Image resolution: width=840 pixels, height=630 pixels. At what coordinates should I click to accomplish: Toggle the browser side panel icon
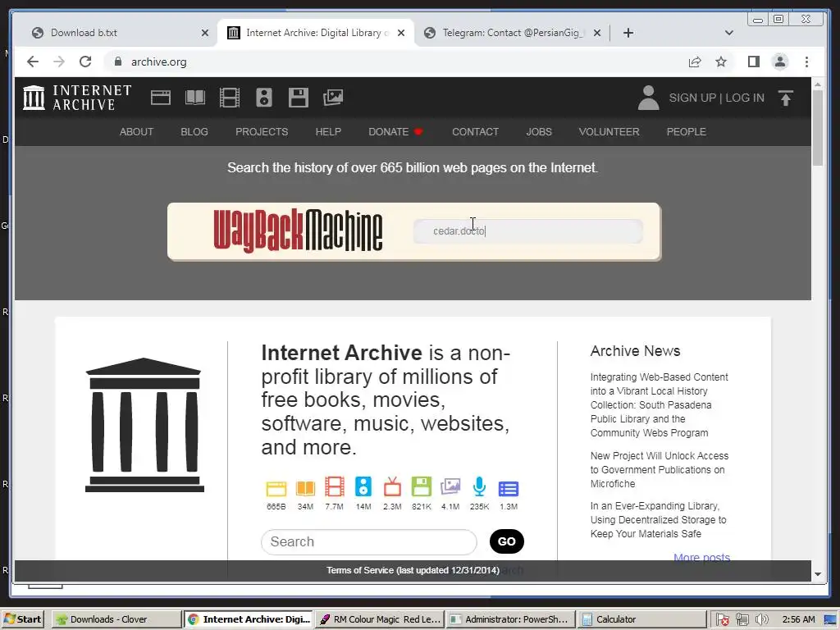coord(754,62)
